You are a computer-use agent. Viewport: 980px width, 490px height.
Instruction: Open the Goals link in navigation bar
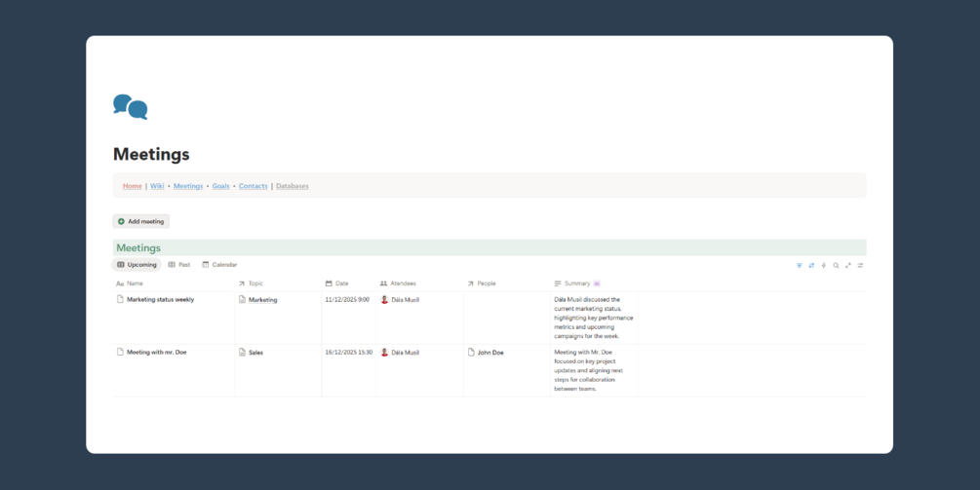tap(220, 186)
